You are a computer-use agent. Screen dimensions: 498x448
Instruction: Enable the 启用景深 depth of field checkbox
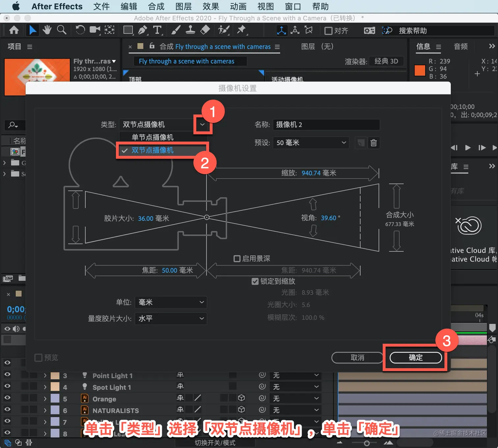(x=237, y=259)
